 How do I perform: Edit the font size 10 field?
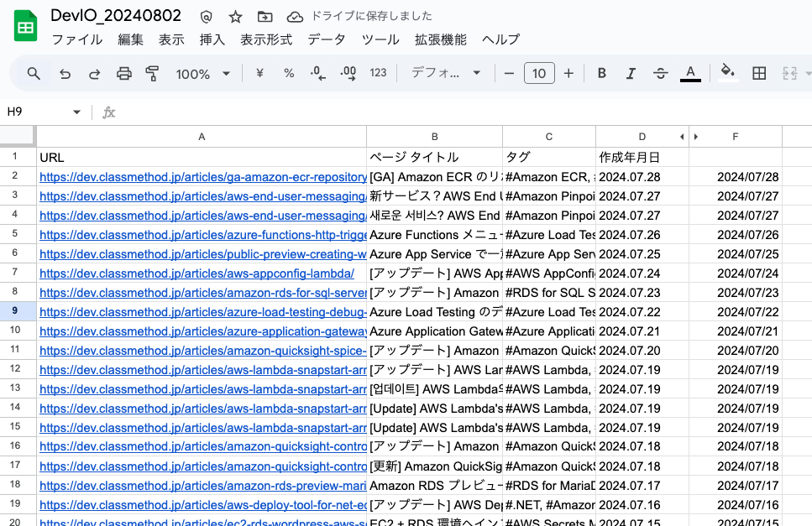point(539,74)
